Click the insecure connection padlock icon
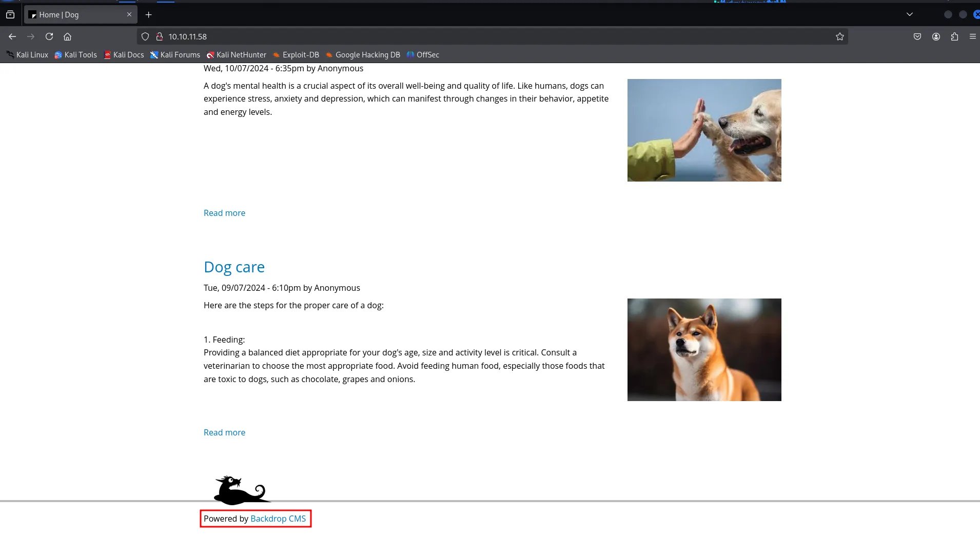 click(x=160, y=36)
